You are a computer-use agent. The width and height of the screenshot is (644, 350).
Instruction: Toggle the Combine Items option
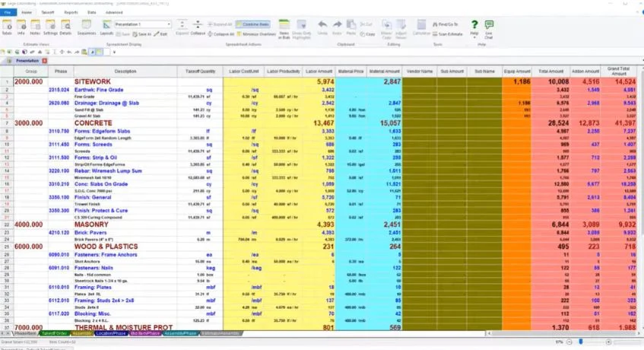point(253,24)
